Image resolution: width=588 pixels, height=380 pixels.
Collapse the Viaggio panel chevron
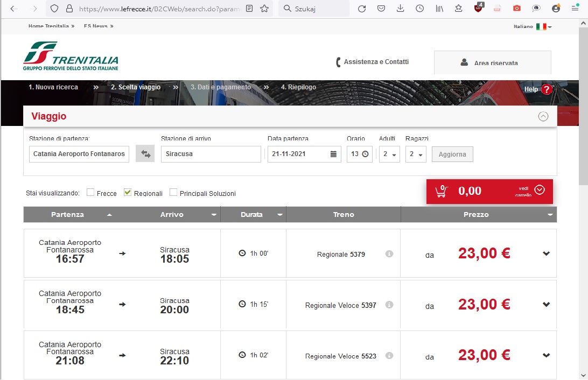click(543, 117)
